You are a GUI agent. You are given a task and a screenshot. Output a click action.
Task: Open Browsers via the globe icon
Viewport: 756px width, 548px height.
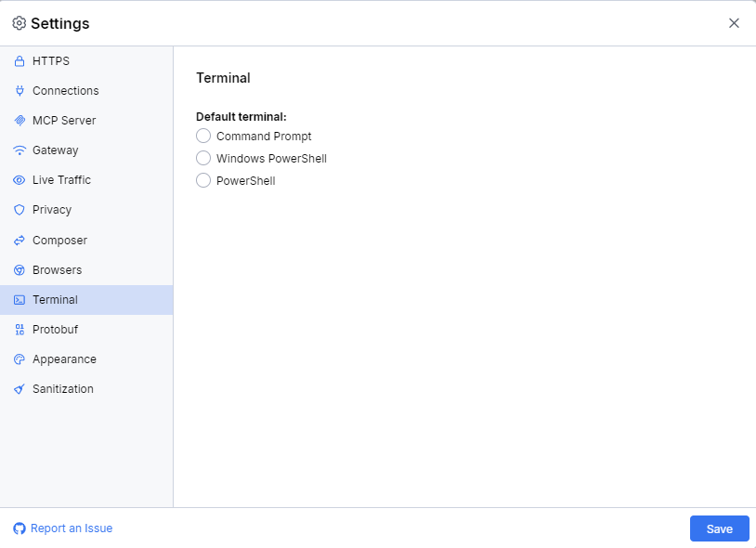tap(19, 269)
